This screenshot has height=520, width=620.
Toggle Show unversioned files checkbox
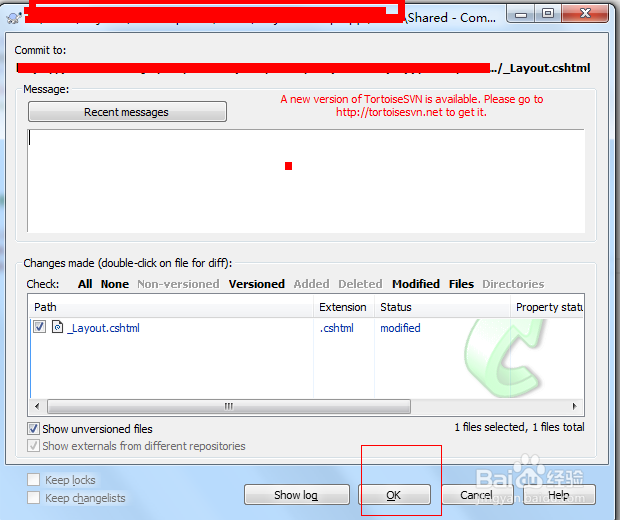point(34,429)
